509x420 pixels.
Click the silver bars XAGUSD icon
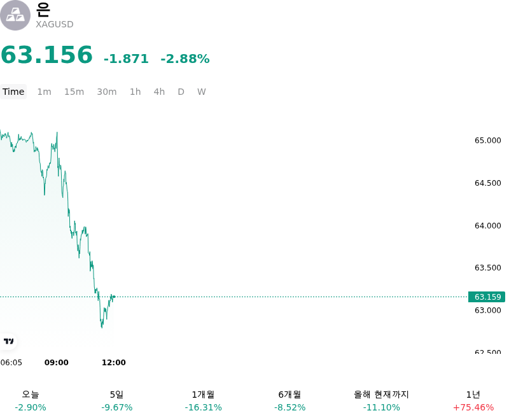15,15
